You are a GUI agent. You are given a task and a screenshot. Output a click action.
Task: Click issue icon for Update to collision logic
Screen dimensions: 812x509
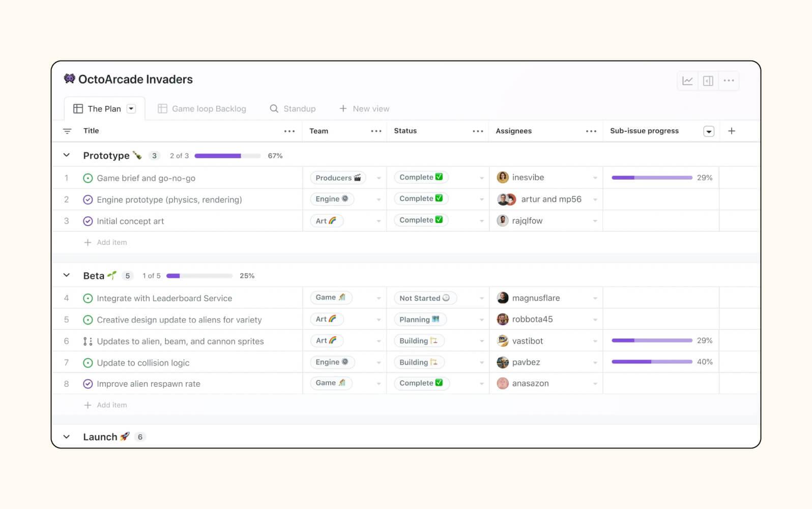88,362
